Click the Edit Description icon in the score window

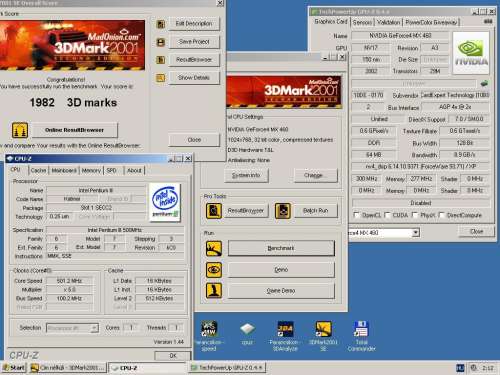(x=161, y=24)
